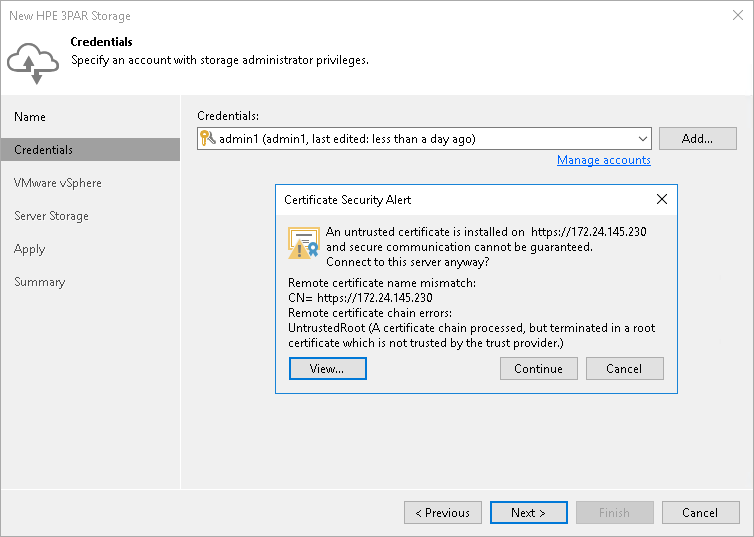
Task: Go to the Apply wizard step
Action: pyautogui.click(x=29, y=249)
